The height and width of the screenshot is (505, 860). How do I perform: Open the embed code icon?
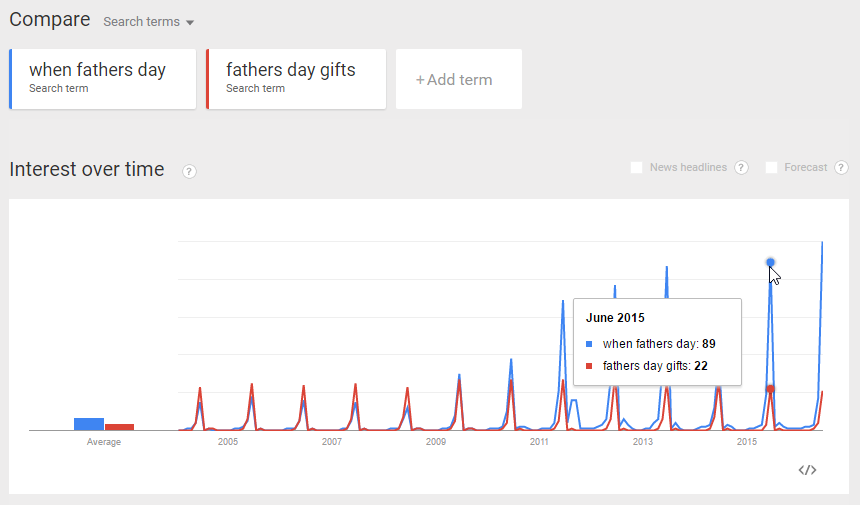[807, 470]
